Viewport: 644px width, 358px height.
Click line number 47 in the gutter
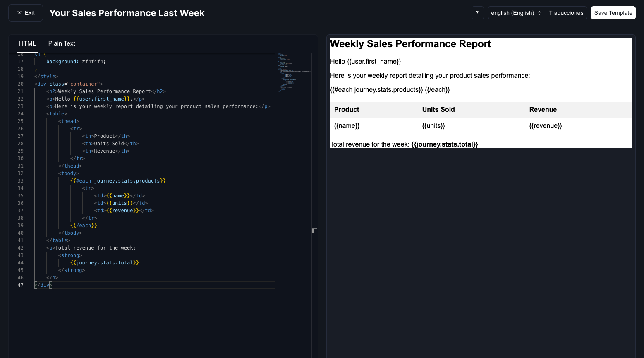coord(20,285)
